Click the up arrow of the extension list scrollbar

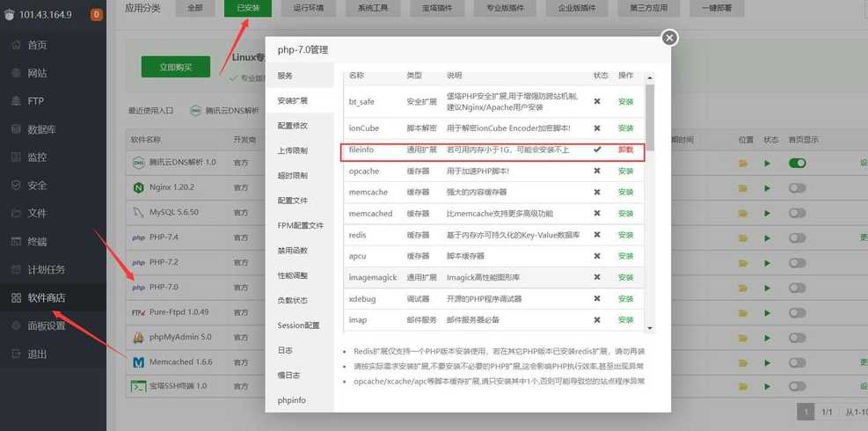tap(650, 78)
